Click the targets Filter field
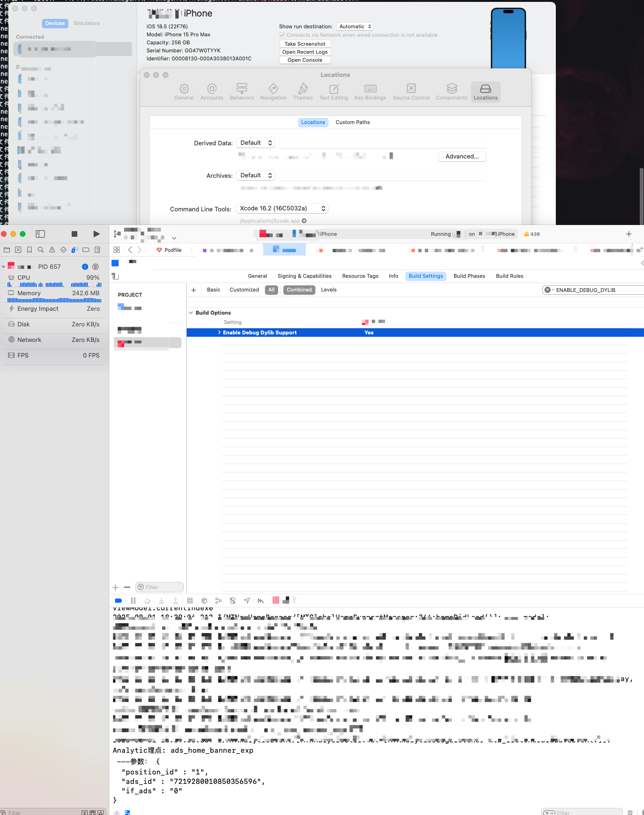 tap(159, 587)
